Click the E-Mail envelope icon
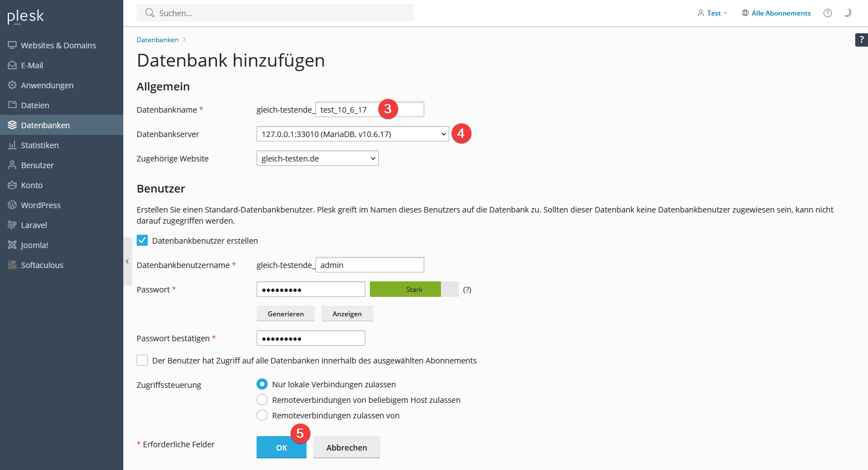Image resolution: width=868 pixels, height=470 pixels. click(12, 65)
